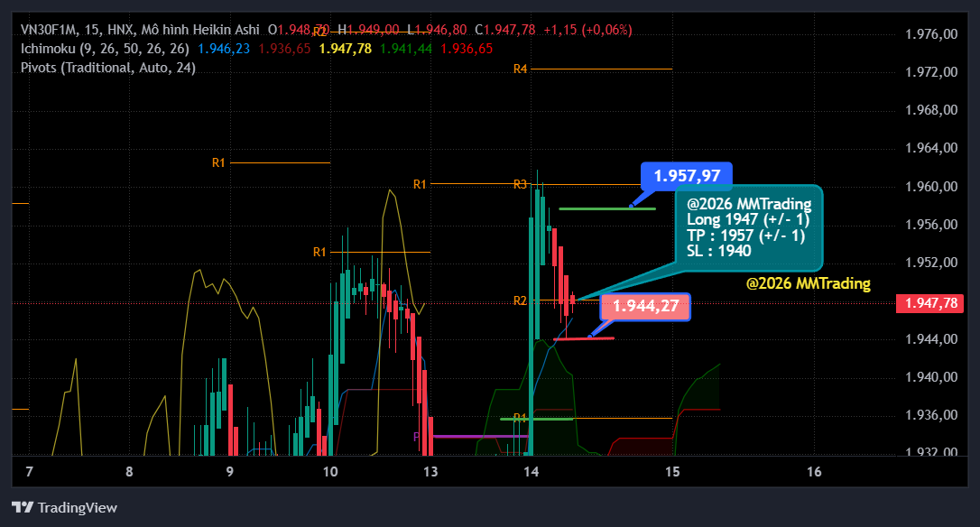Click price axis label 1.976,00
The height and width of the screenshot is (527, 980).
[x=931, y=33]
